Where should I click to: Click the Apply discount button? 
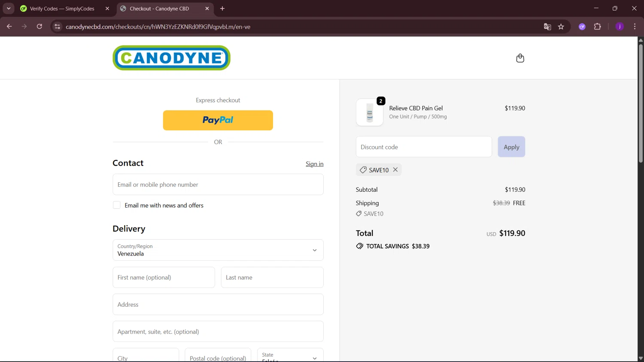coord(511,147)
